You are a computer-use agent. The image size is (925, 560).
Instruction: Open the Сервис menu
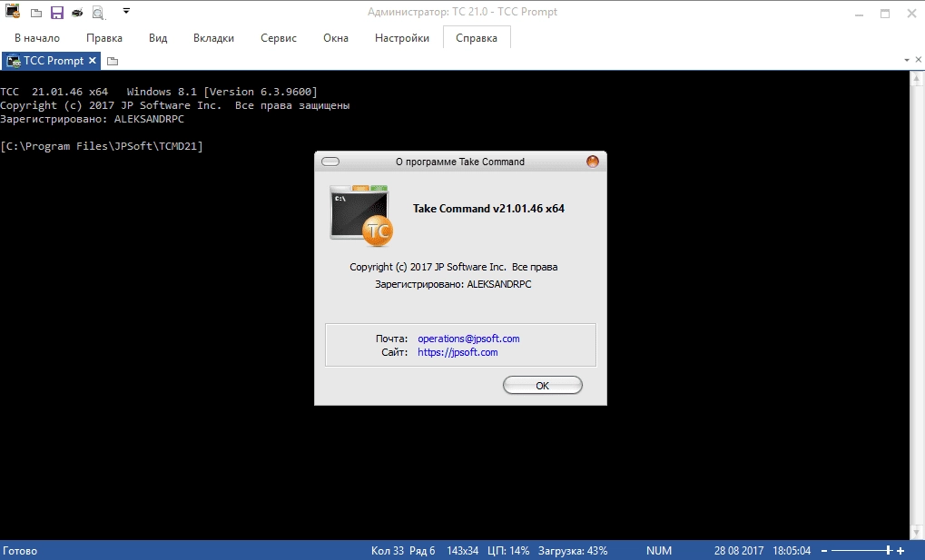[279, 38]
